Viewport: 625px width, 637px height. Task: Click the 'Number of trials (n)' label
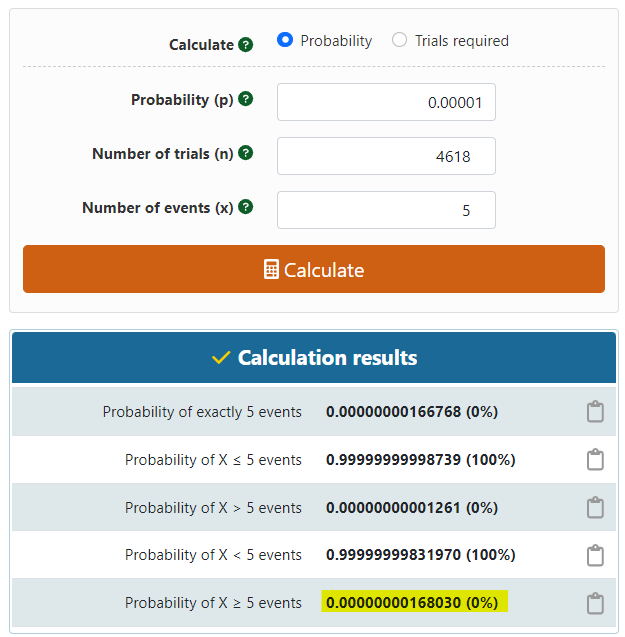coord(163,154)
